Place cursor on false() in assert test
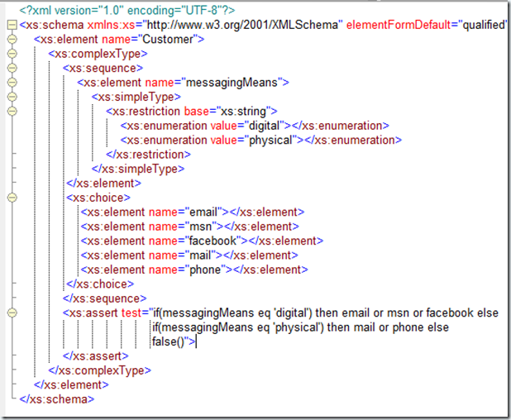The width and height of the screenshot is (511, 420). (169, 341)
